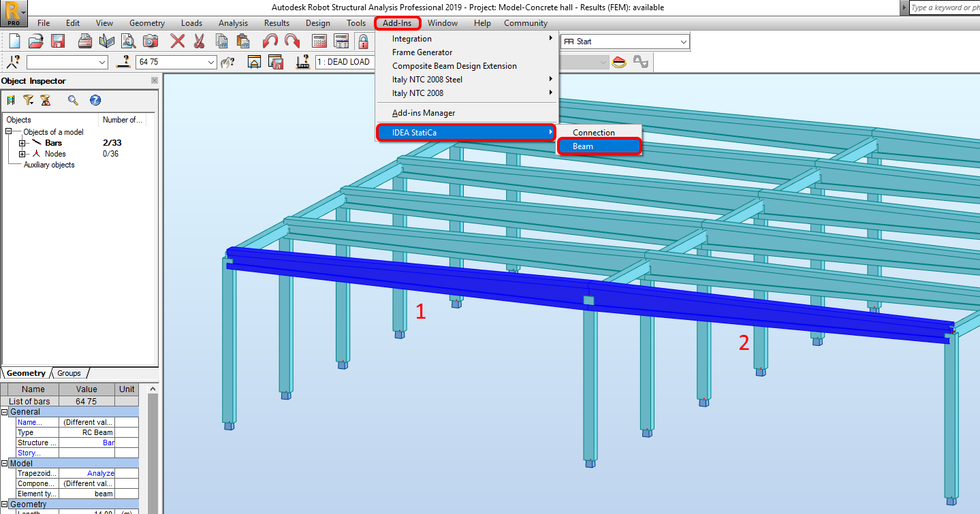Open the Add-ins Manager menu entry
This screenshot has width=980, height=514.
(424, 113)
